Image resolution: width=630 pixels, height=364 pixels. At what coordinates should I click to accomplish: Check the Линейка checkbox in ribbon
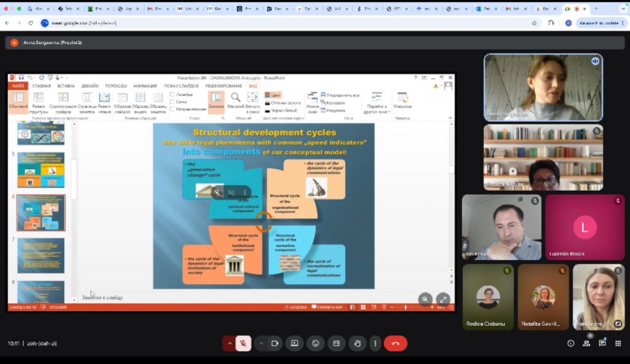(x=173, y=95)
